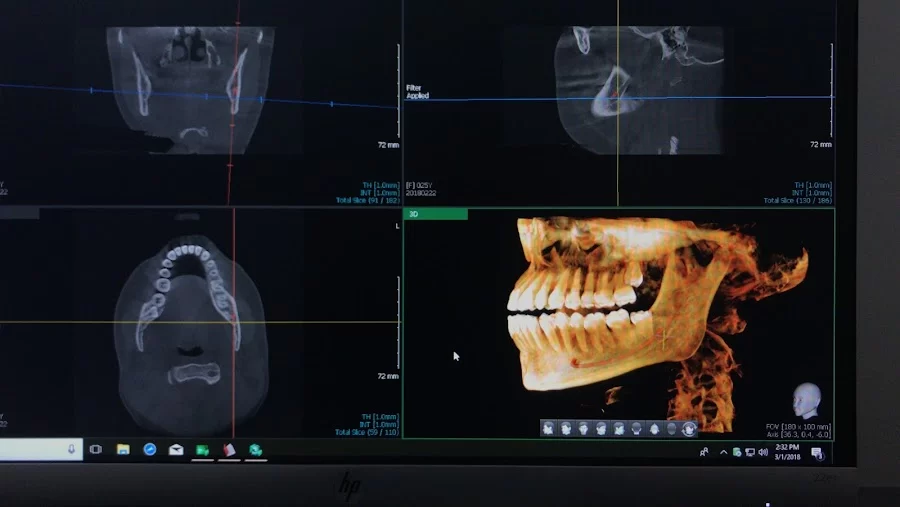
Task: Click the 'Filter Applied' label
Action: pos(418,92)
